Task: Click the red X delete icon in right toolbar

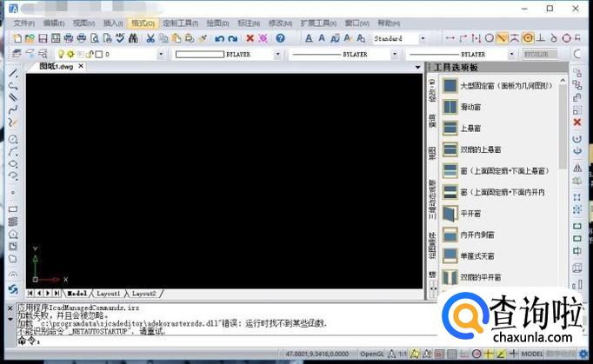Action: tap(577, 122)
